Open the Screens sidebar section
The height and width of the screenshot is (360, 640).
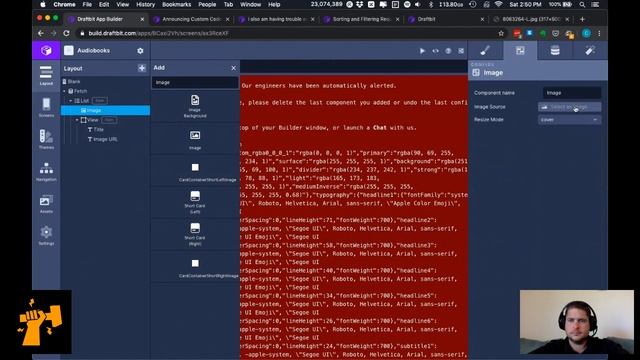click(46, 107)
